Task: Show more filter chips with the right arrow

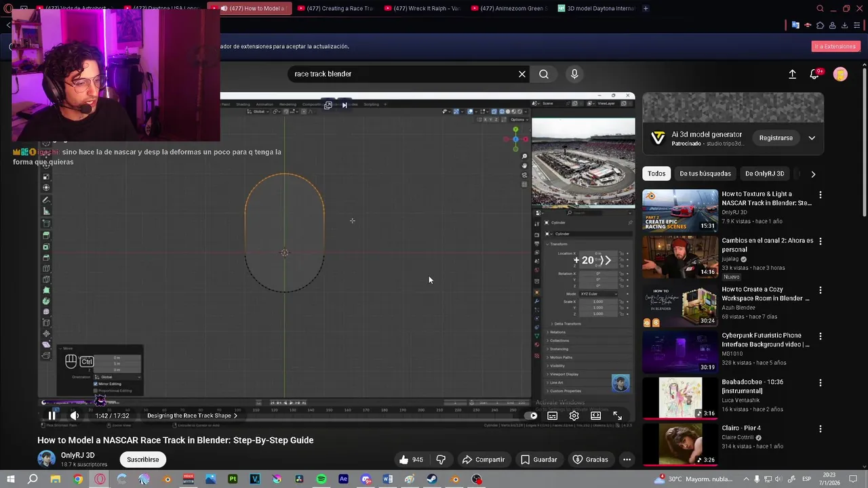Action: pos(813,174)
